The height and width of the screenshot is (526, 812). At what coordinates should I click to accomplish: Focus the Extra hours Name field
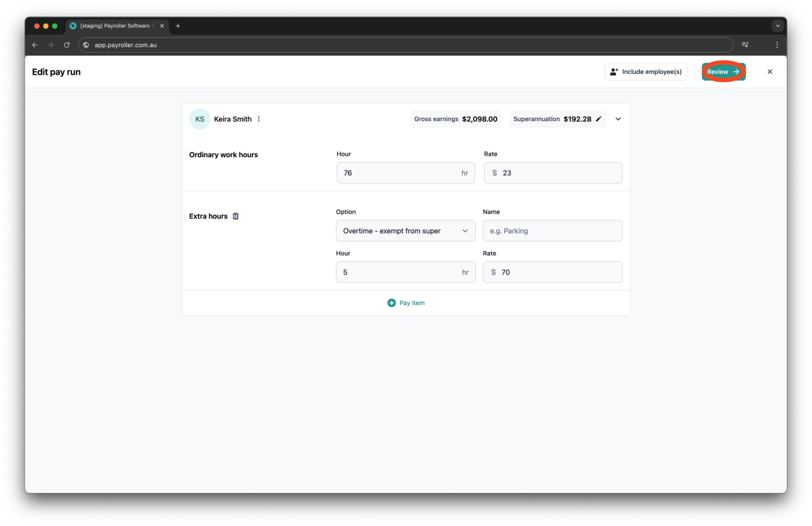point(552,231)
